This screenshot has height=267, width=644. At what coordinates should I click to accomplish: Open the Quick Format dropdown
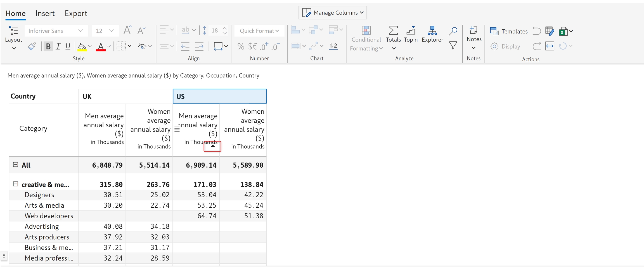(x=259, y=31)
